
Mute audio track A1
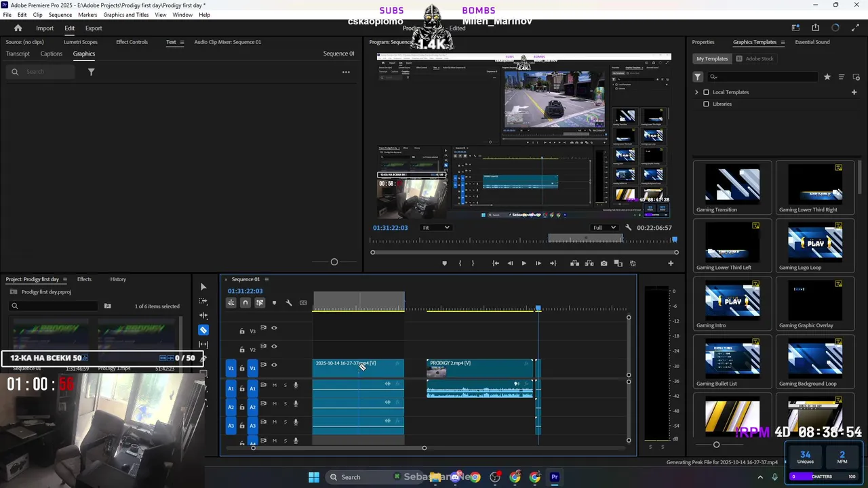click(274, 385)
